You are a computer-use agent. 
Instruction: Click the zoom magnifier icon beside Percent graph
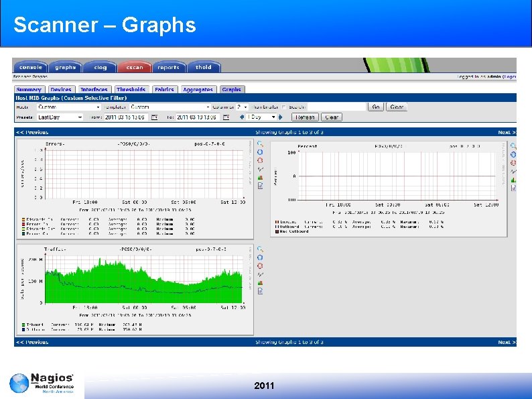[x=513, y=146]
